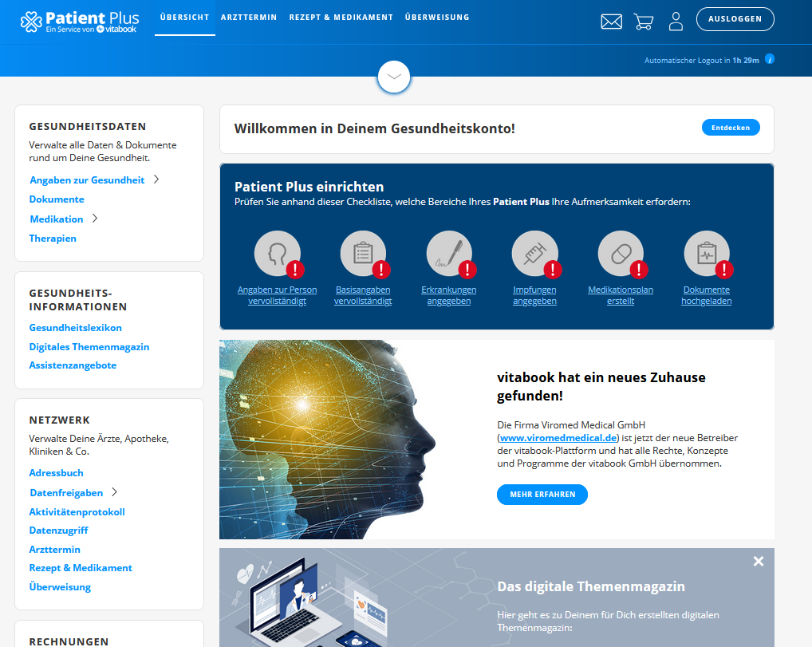Open the Datenzugriff link
The width and height of the screenshot is (812, 647).
(x=58, y=531)
